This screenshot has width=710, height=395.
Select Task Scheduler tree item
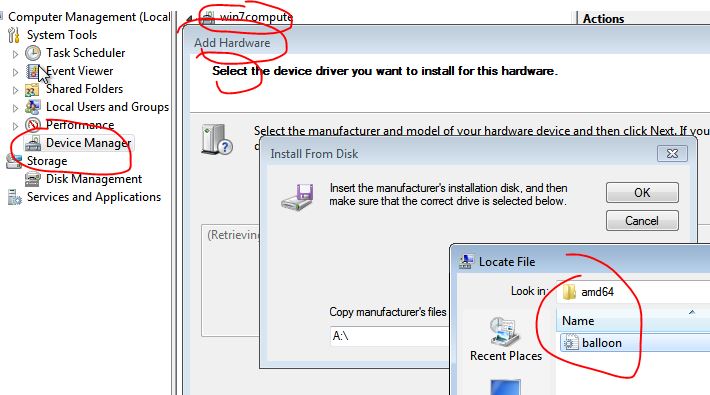tap(86, 53)
